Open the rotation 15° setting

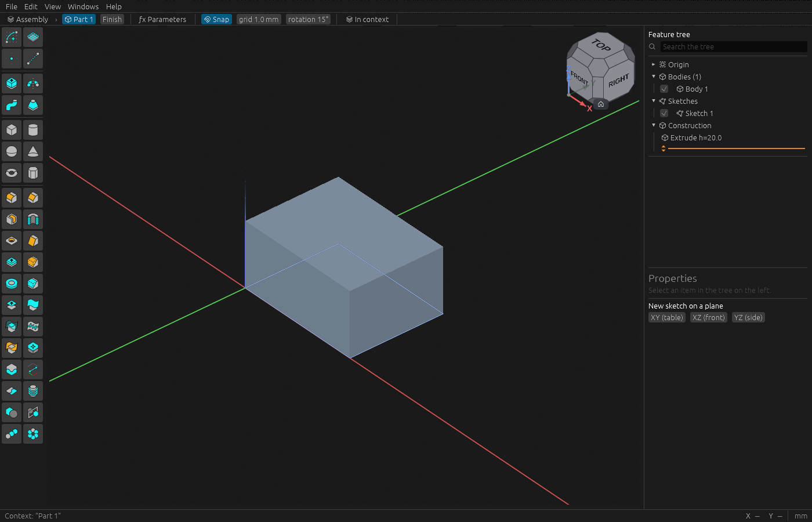[308, 19]
